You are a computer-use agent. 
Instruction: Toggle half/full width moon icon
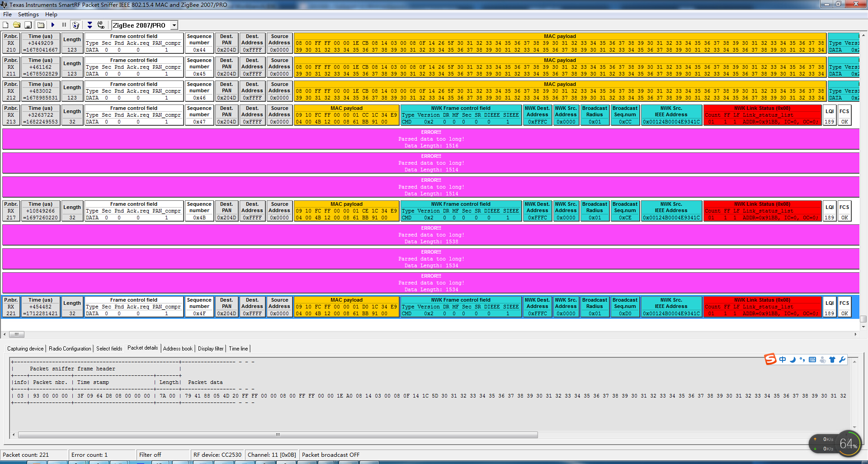tap(793, 360)
